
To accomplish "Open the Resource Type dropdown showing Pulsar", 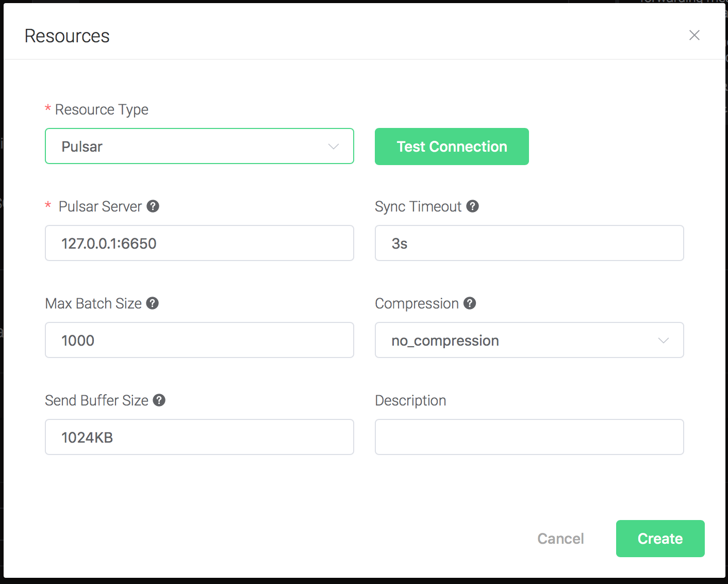I will pyautogui.click(x=200, y=146).
